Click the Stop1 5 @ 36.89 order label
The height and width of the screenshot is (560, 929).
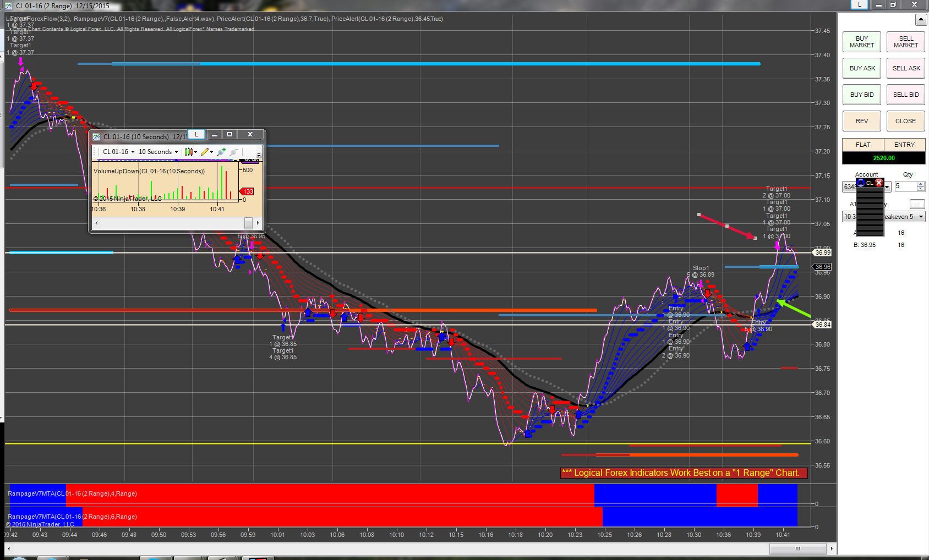(701, 271)
